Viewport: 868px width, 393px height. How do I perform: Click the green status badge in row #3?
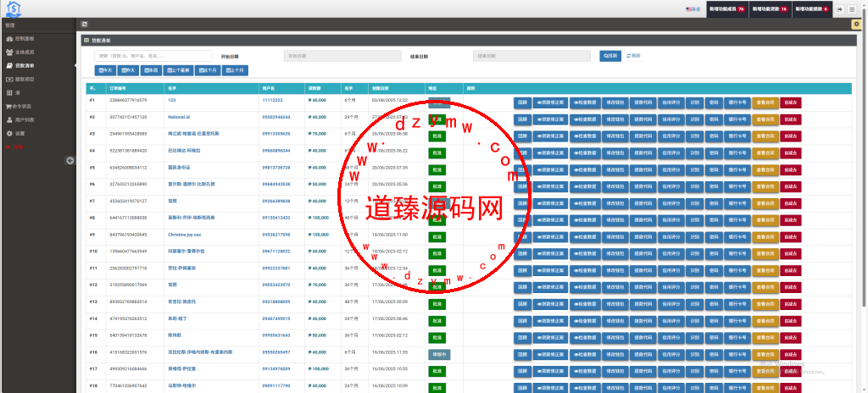[437, 136]
